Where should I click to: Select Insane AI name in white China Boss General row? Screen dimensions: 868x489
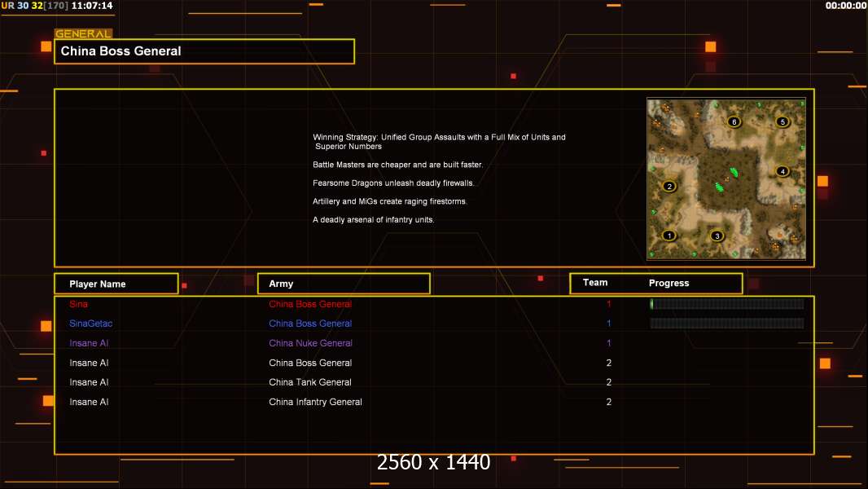pyautogui.click(x=89, y=363)
